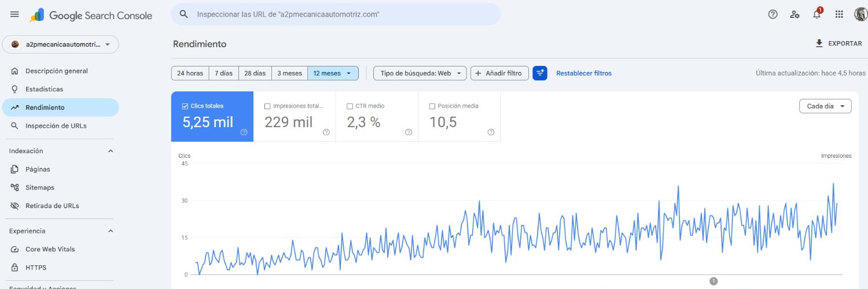Click the 5,25 mil total clicks value
Image resolution: width=868 pixels, height=289 pixels.
(x=208, y=122)
